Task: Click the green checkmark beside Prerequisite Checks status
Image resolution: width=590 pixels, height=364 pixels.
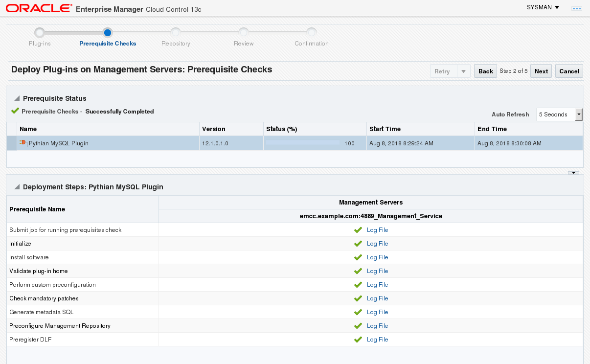Action: [x=15, y=111]
